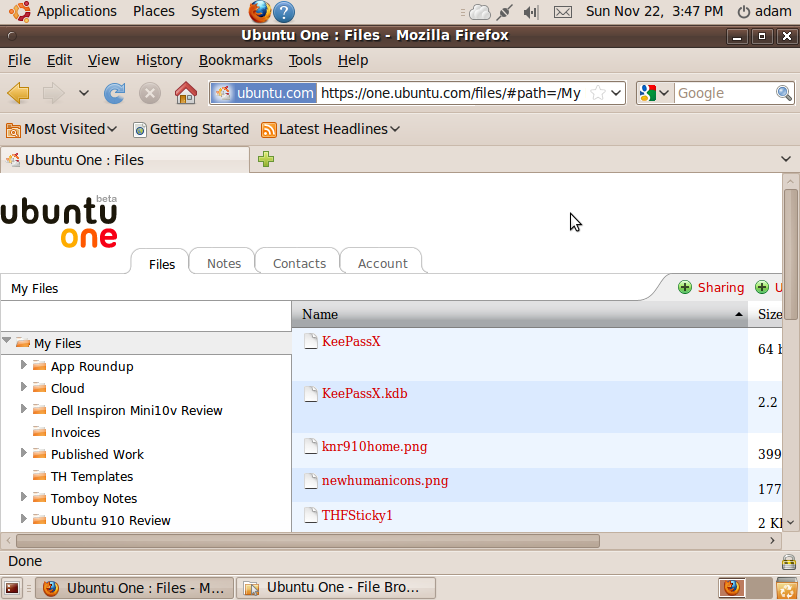Expand the App Roundup folder

pos(23,364)
